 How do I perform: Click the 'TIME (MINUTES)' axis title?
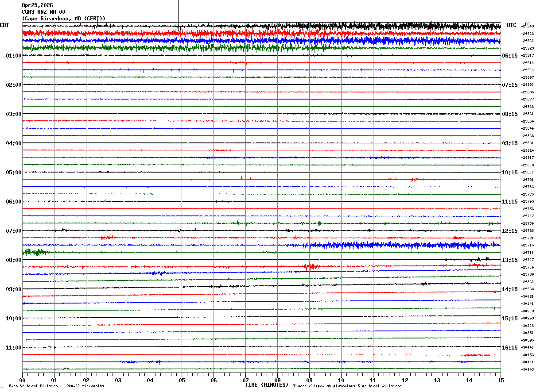tap(267, 385)
